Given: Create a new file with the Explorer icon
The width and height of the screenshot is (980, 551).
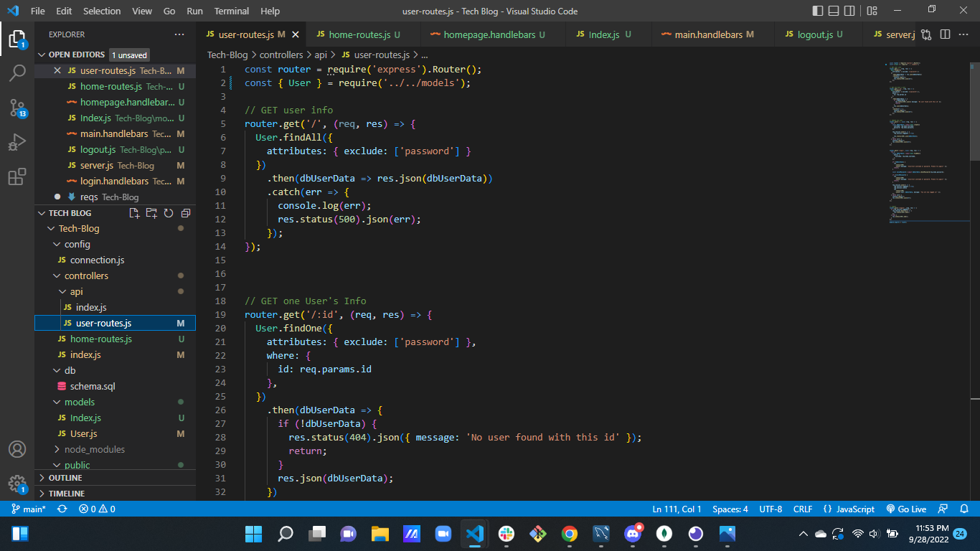Looking at the screenshot, I should [133, 213].
